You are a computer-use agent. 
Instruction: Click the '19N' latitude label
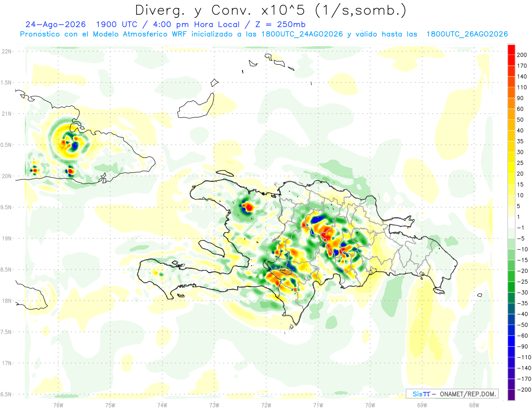(7, 239)
